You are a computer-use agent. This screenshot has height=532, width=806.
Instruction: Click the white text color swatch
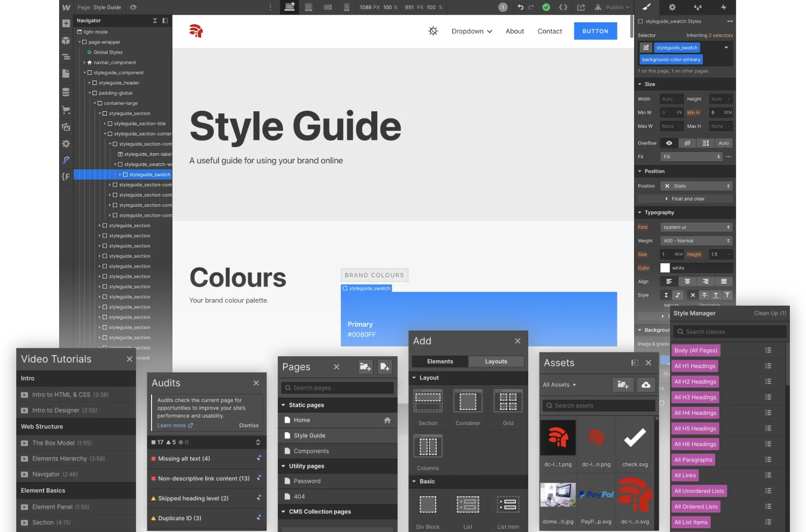click(x=665, y=268)
